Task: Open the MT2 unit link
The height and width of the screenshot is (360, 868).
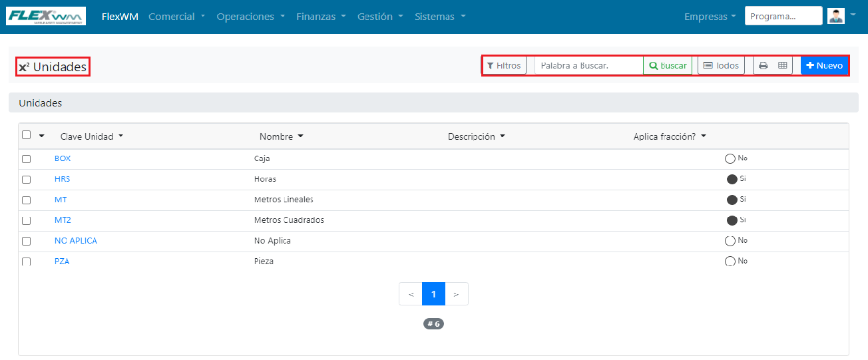Action: pyautogui.click(x=63, y=220)
